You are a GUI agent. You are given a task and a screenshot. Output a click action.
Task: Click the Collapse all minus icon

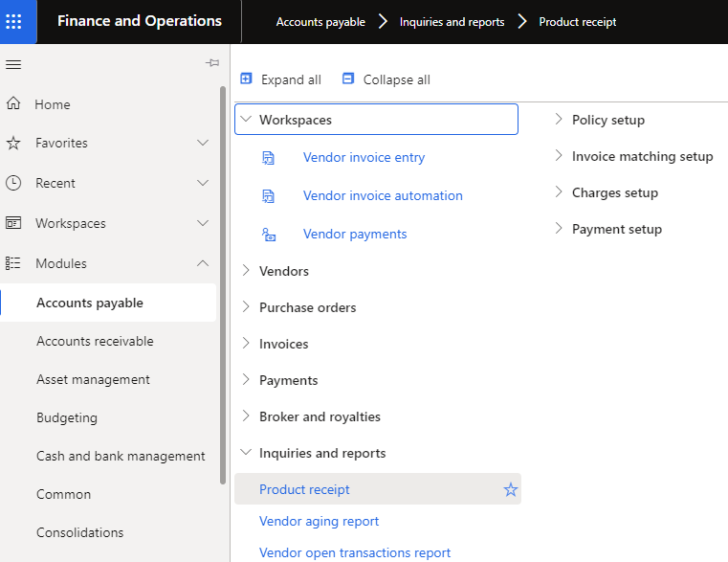[x=348, y=79]
